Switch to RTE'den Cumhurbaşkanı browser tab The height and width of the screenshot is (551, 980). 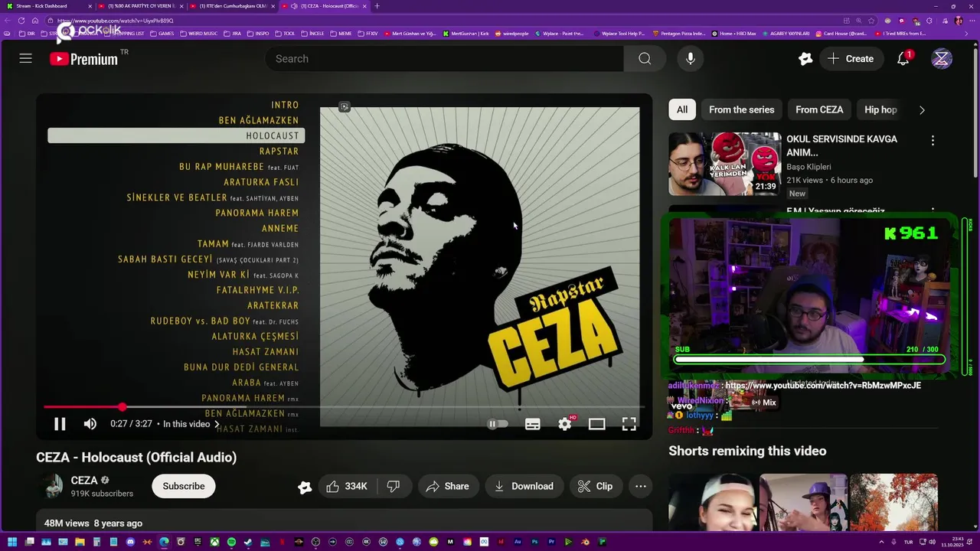click(x=231, y=6)
